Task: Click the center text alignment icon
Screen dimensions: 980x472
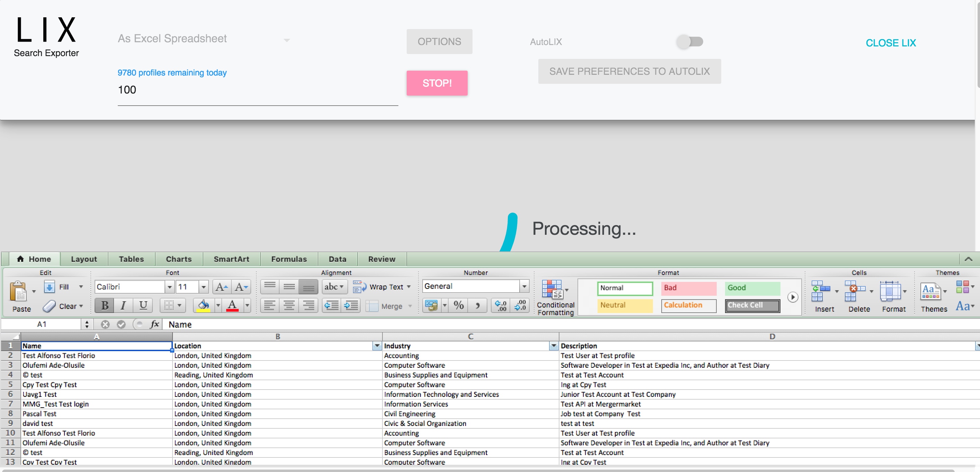Action: coord(289,305)
